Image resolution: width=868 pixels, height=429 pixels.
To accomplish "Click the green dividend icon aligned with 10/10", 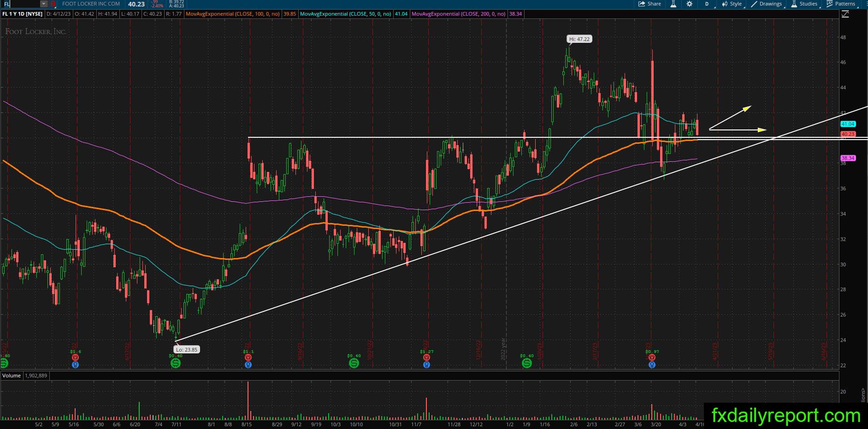I will click(x=354, y=363).
